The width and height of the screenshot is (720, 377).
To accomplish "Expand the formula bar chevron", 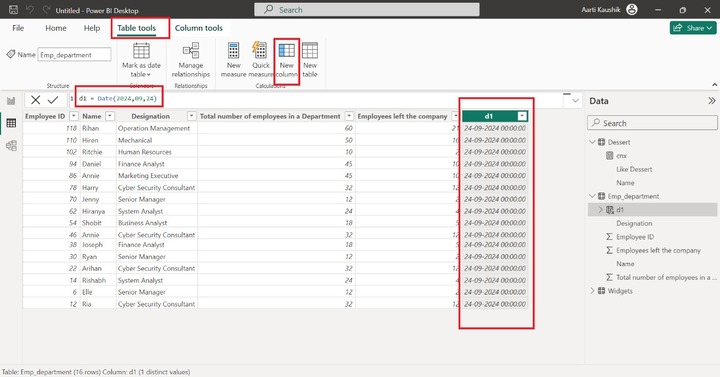I will [575, 101].
